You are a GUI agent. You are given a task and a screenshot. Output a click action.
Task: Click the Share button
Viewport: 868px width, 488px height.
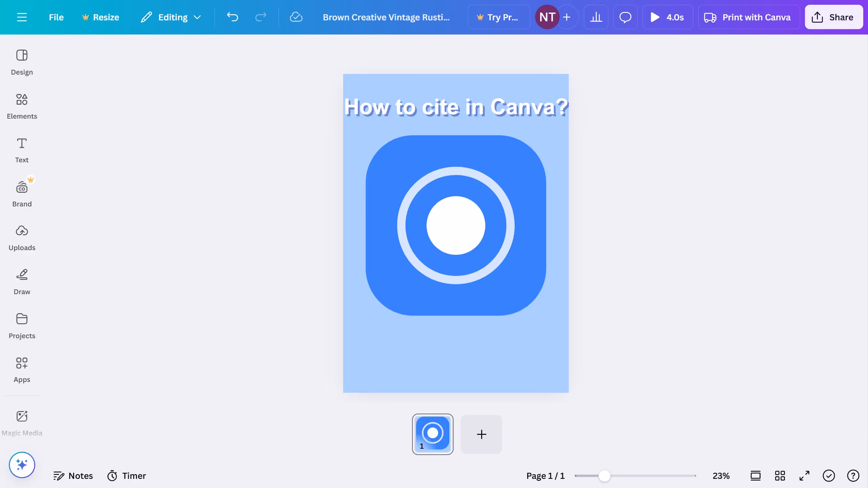pyautogui.click(x=833, y=17)
